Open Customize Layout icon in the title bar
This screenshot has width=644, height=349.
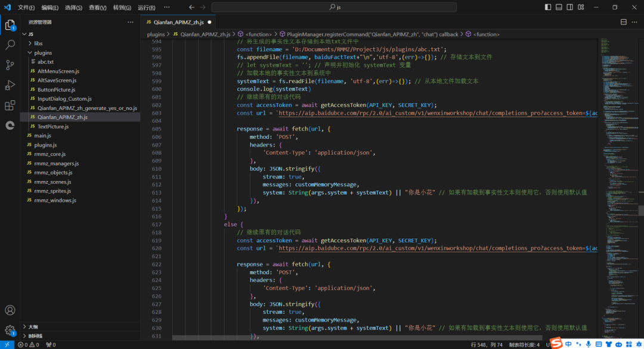581,7
